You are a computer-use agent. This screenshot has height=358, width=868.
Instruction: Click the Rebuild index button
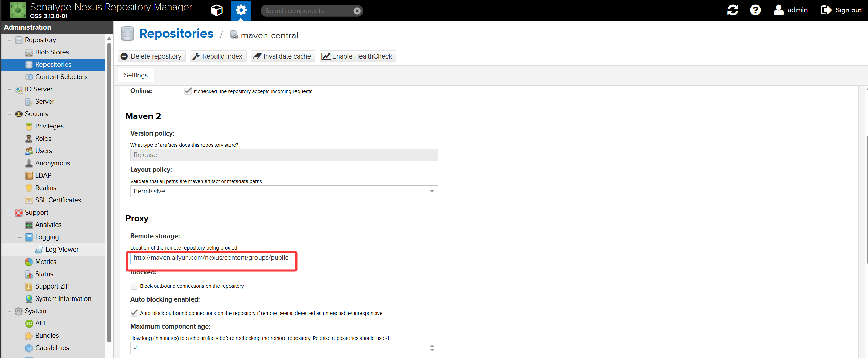coord(218,56)
